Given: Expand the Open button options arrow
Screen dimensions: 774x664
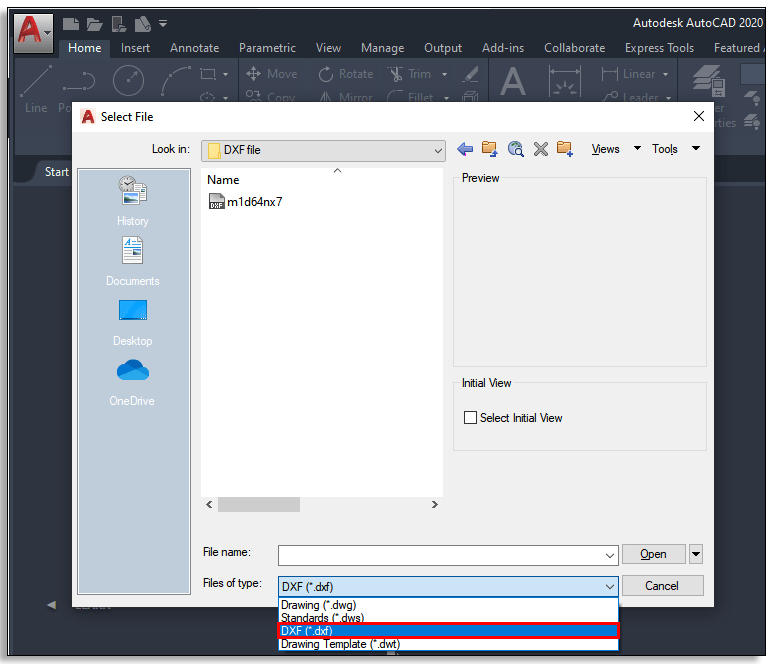Looking at the screenshot, I should tap(696, 554).
